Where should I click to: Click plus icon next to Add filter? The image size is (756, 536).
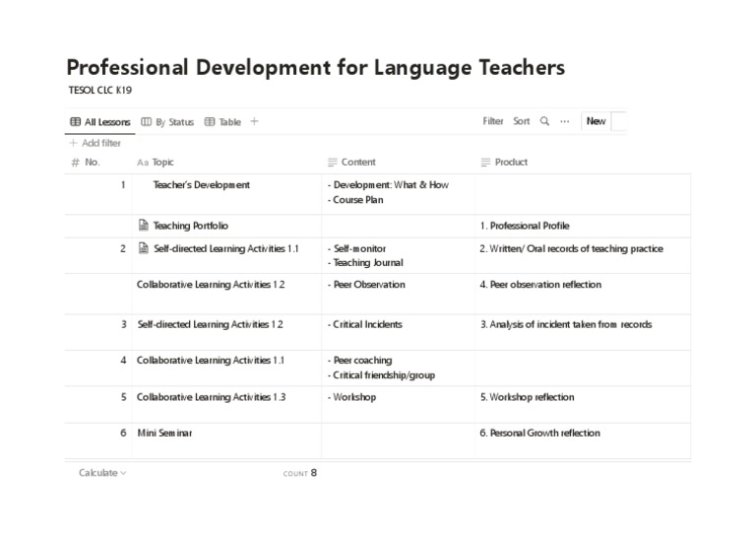(x=73, y=143)
